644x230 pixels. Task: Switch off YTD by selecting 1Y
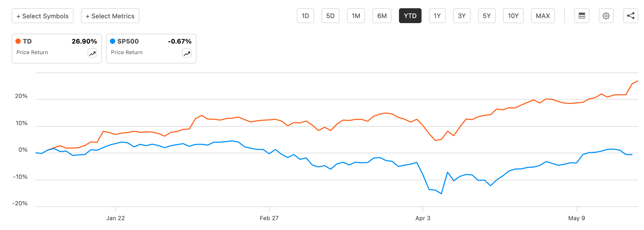(x=437, y=16)
